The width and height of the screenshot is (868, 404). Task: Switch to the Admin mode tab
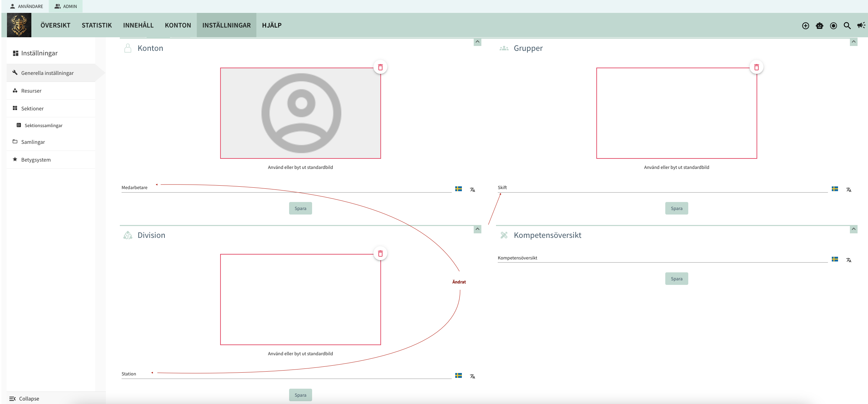coord(66,6)
